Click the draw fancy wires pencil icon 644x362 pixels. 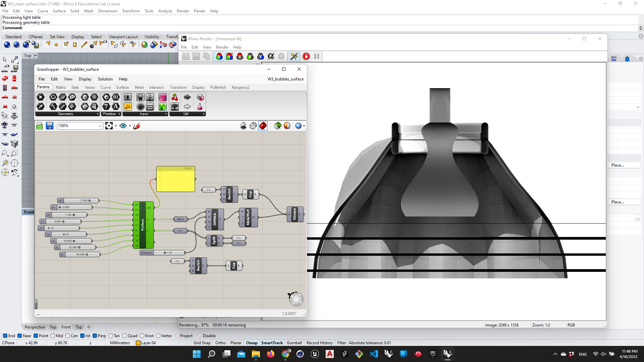point(137,126)
